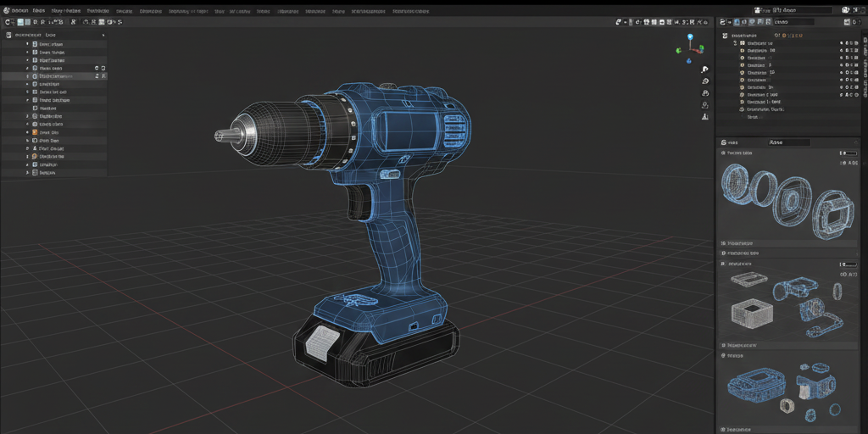This screenshot has height=434, width=868.
Task: Click the blue Z-axis ball on the navigation gizmo
Action: tap(690, 37)
